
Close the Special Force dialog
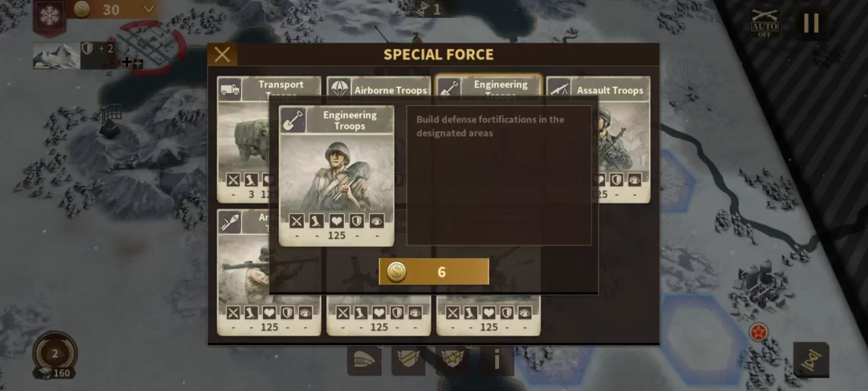pos(223,54)
